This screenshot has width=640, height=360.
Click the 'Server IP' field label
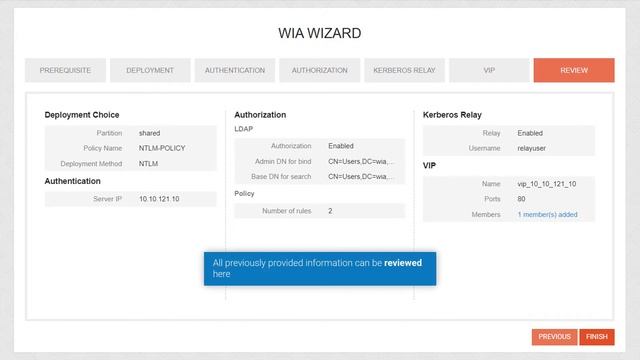point(107,199)
